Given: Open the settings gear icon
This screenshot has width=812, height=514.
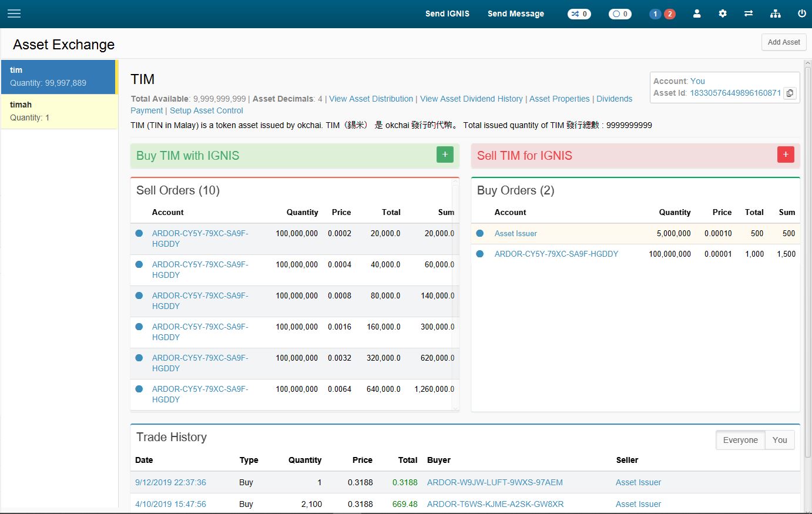Looking at the screenshot, I should (723, 14).
